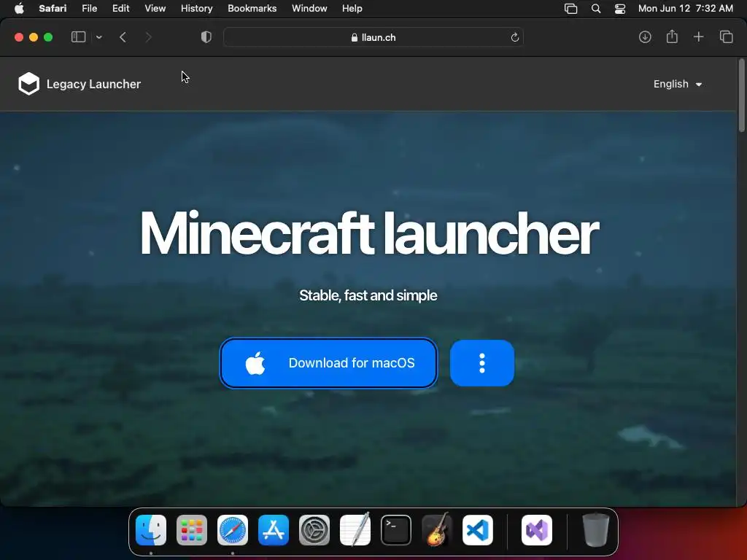The height and width of the screenshot is (560, 747).
Task: Open Stage Manager menu bar icon
Action: tap(570, 9)
